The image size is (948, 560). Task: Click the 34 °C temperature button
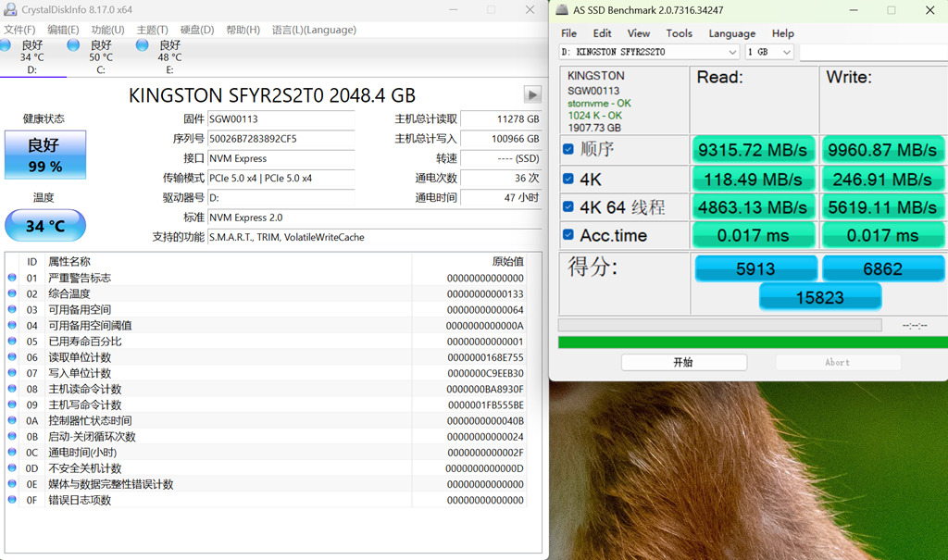click(45, 226)
